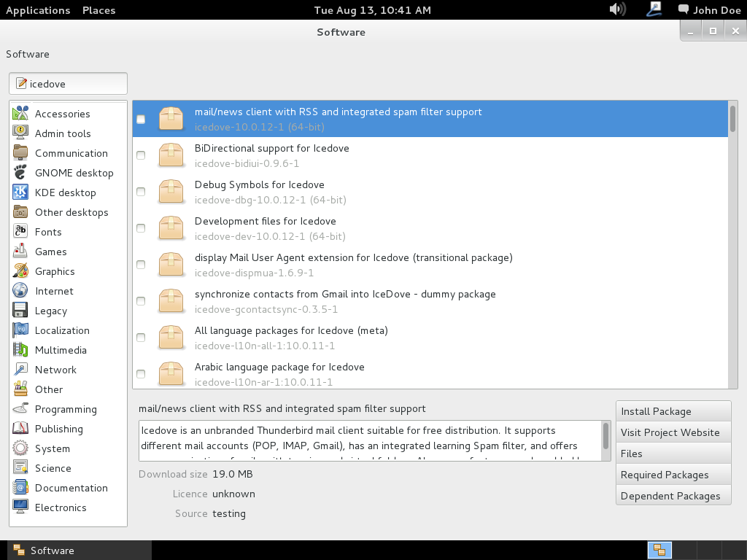Select All language packages for Icedove checkbox
The height and width of the screenshot is (560, 747).
coord(141,338)
